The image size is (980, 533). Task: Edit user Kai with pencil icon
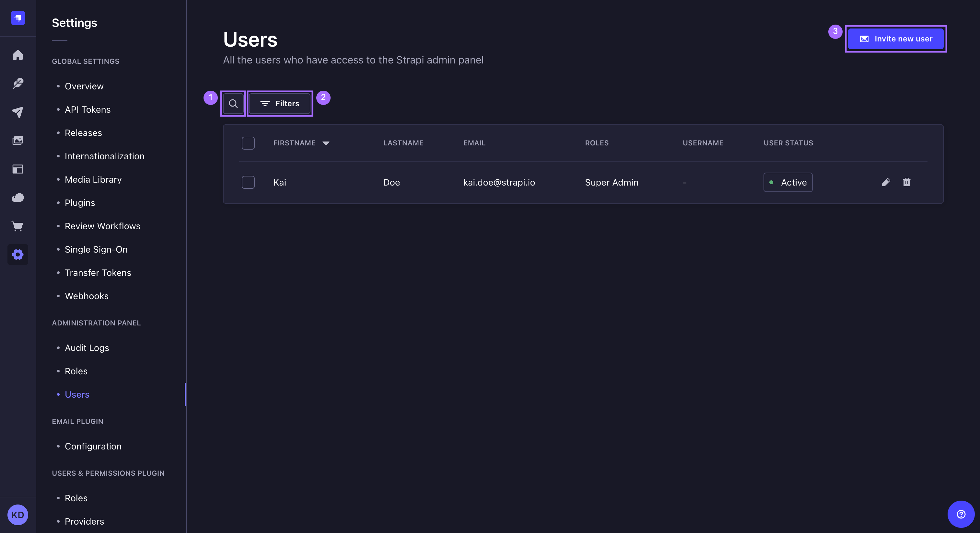(x=886, y=183)
